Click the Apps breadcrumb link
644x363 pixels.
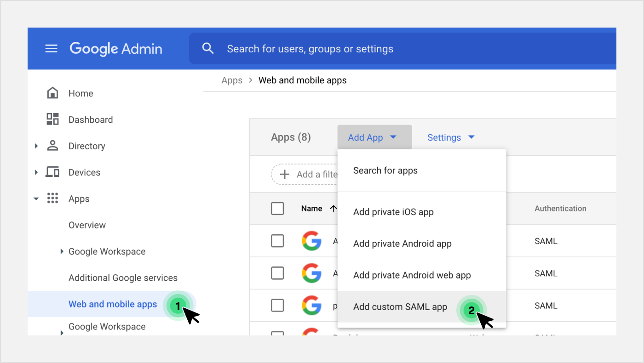coord(232,80)
